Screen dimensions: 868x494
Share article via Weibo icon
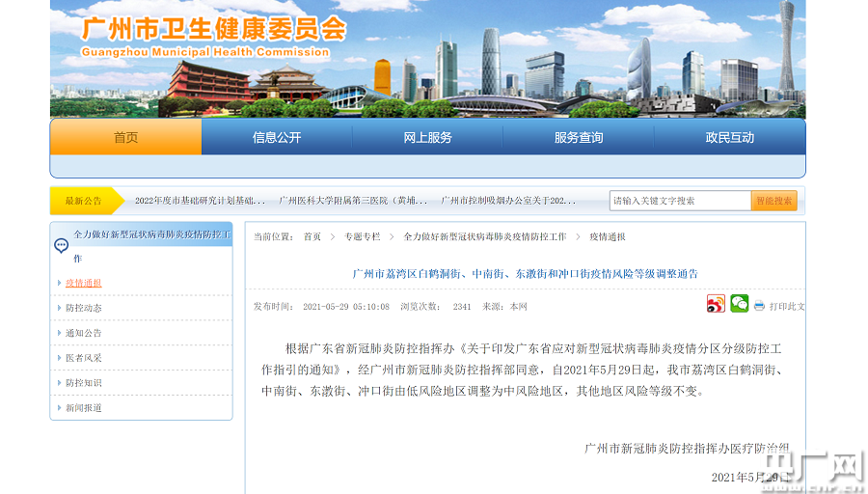(716, 304)
